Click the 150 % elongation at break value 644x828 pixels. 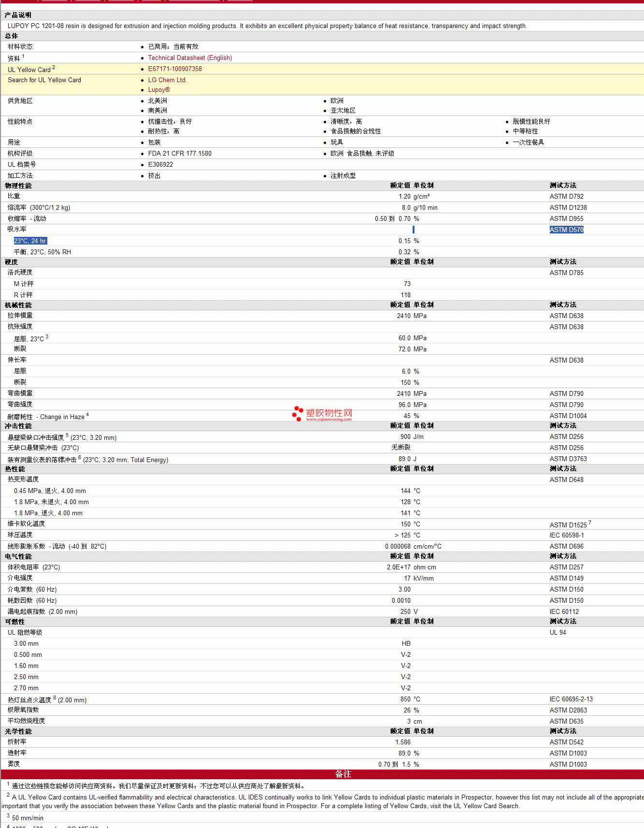410,382
